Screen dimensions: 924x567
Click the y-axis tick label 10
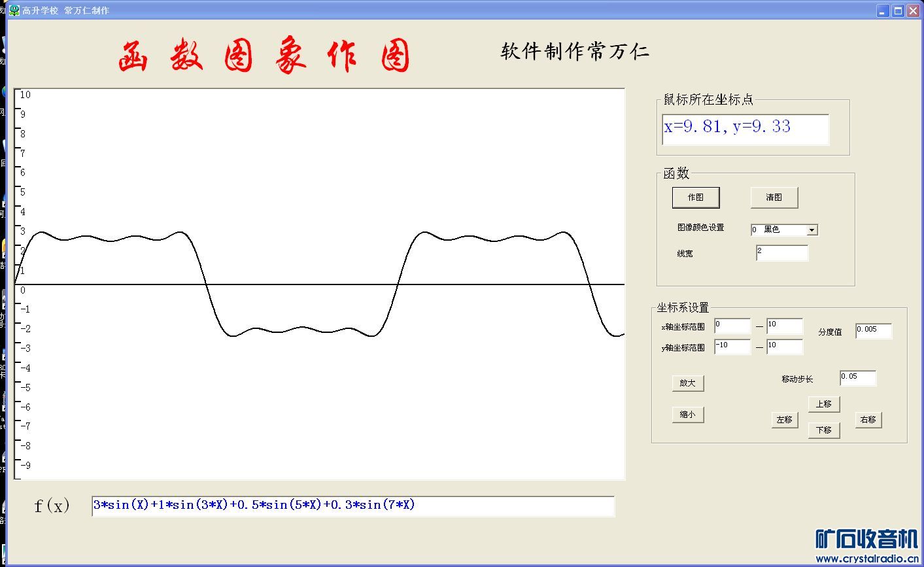pos(25,95)
